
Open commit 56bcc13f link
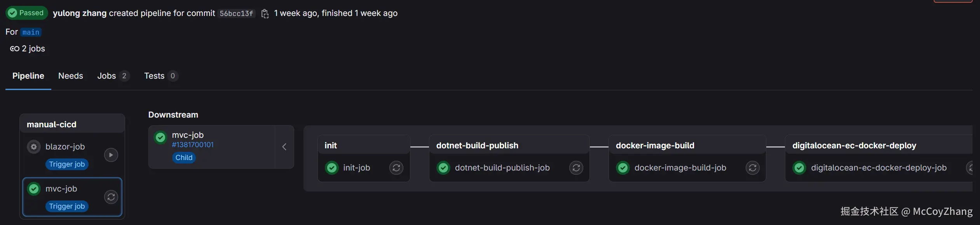click(x=236, y=14)
